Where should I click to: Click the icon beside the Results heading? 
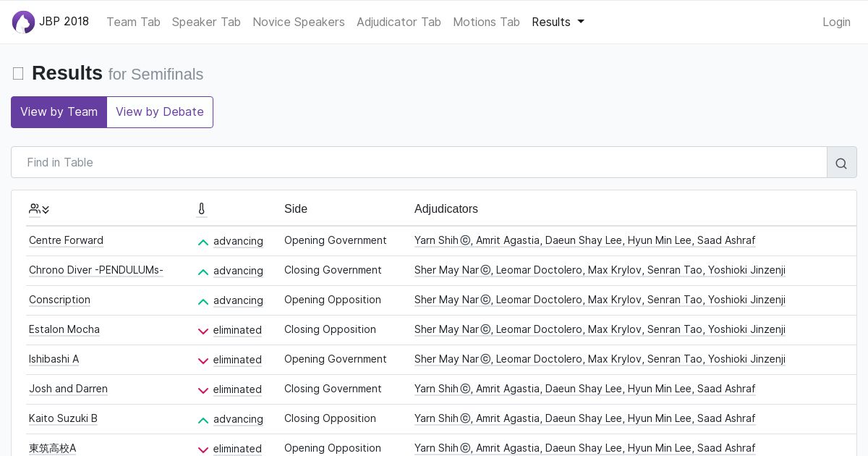click(x=18, y=74)
